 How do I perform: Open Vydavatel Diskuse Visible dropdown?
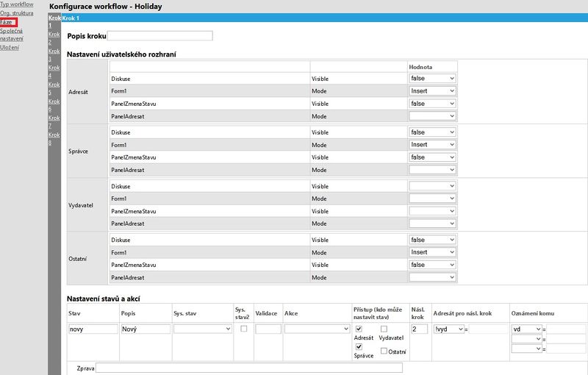pyautogui.click(x=432, y=185)
